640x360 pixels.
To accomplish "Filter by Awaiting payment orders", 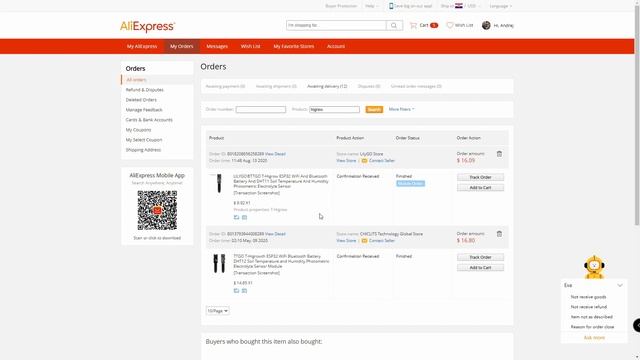I will point(225,87).
